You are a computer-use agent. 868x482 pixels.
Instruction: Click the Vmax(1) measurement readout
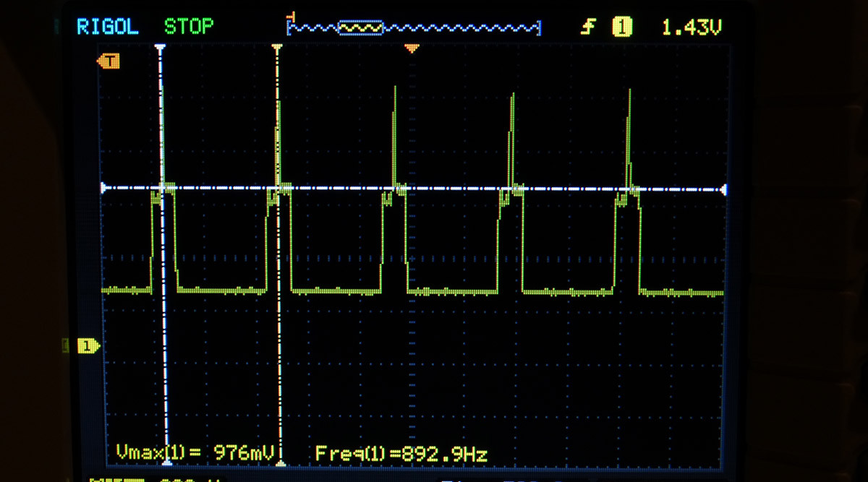195,454
